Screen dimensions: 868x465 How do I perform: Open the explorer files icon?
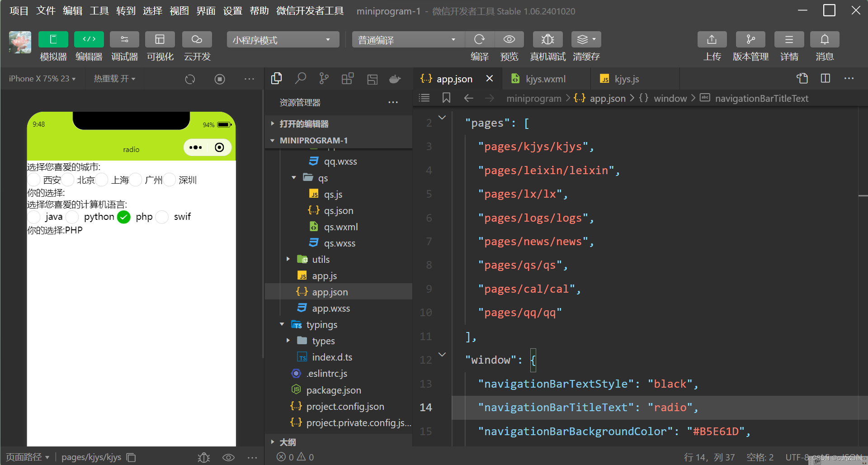[x=276, y=79]
